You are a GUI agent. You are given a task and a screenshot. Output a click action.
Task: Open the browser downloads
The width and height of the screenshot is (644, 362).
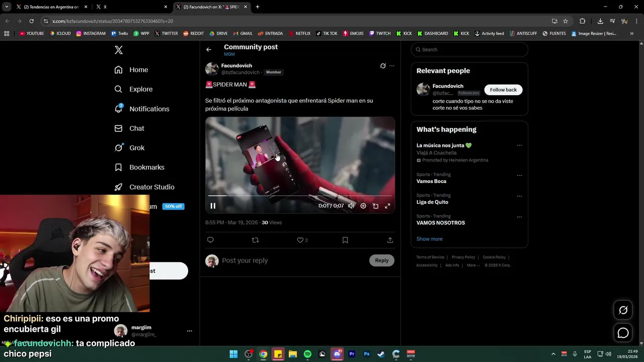pos(600,21)
